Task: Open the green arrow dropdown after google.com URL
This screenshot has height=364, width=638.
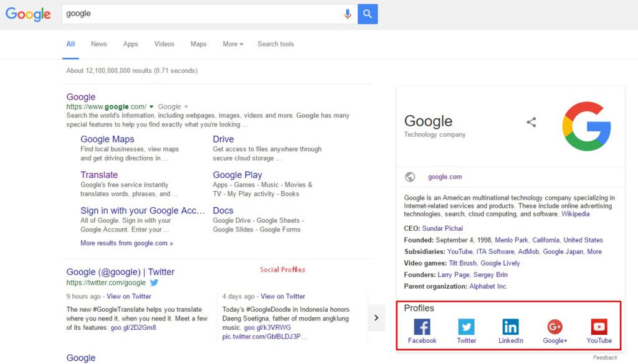Action: tap(151, 107)
